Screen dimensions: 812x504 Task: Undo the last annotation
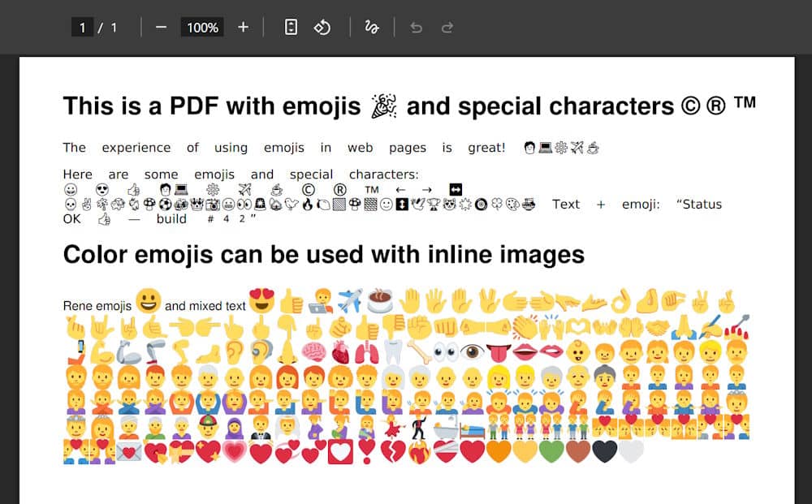(416, 27)
